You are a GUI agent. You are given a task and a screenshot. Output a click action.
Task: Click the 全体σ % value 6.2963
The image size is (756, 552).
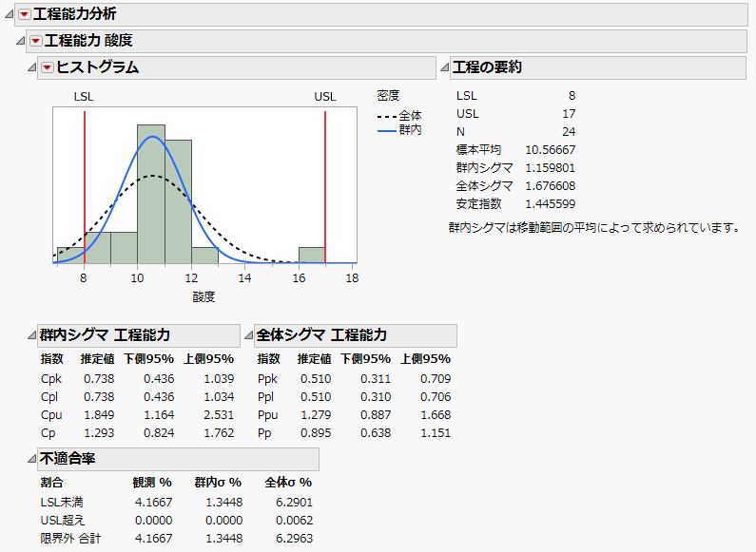(294, 538)
